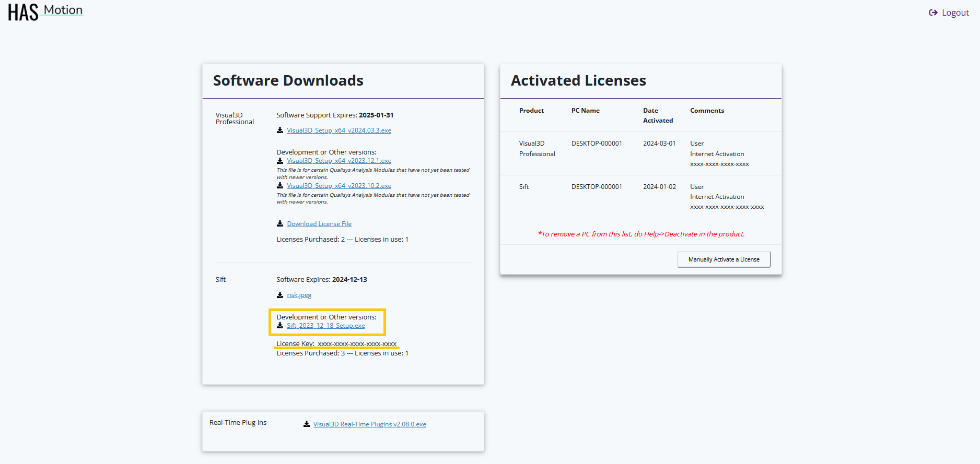
Task: Download Visual3D Real-Time Plugins v2.08.0.exe
Action: tap(370, 424)
